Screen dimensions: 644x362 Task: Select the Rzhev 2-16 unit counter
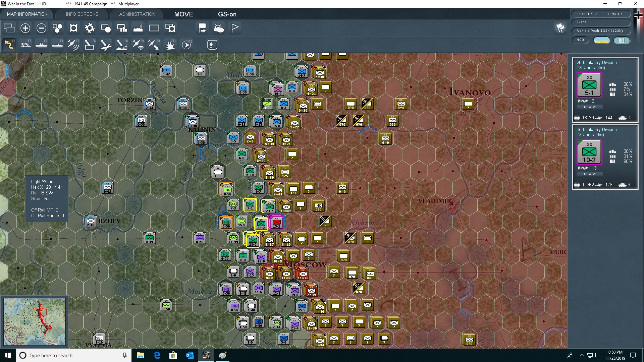(x=91, y=221)
